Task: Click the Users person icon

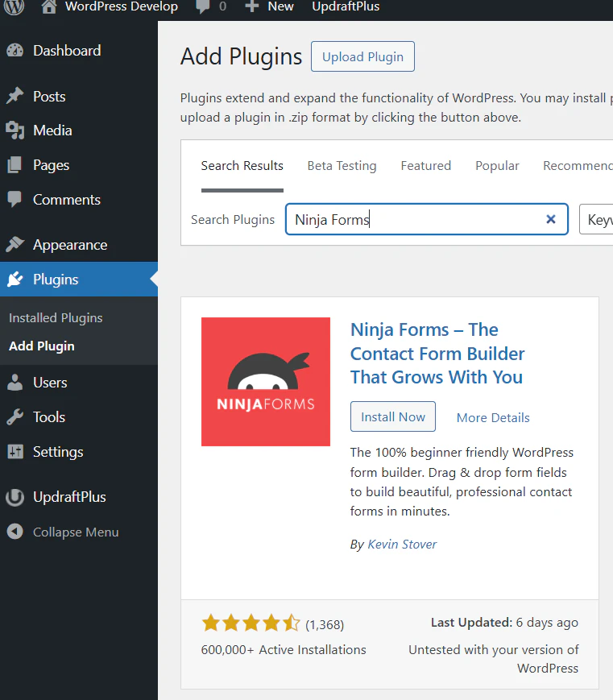Action: (15, 383)
